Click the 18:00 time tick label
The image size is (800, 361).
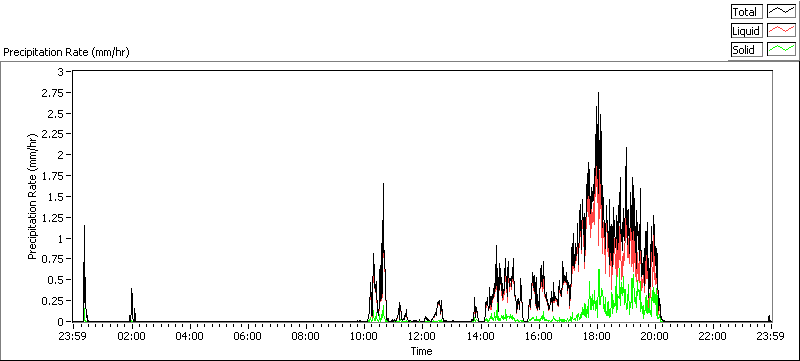point(596,336)
